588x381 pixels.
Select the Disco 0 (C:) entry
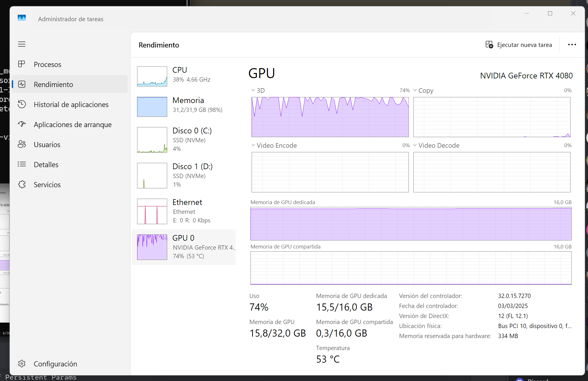click(192, 131)
